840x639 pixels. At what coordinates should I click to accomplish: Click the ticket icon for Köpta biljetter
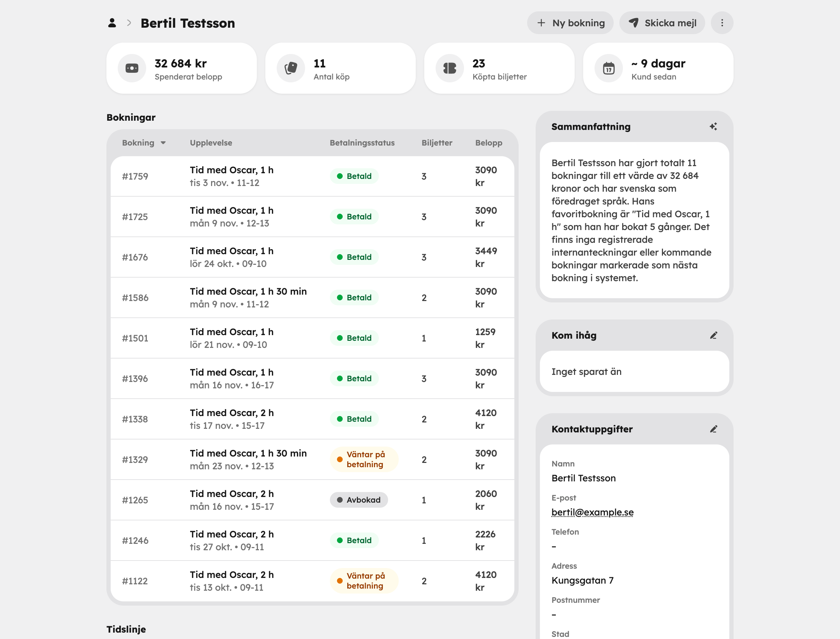450,69
